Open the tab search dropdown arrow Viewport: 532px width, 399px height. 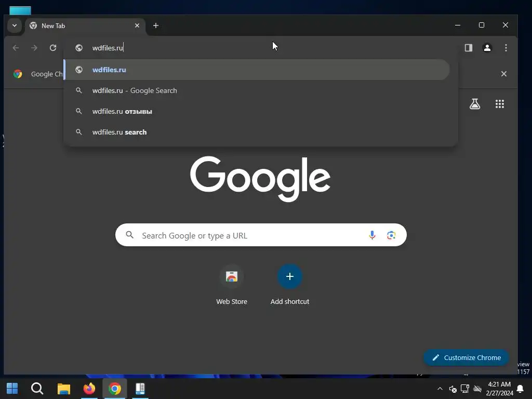(14, 25)
